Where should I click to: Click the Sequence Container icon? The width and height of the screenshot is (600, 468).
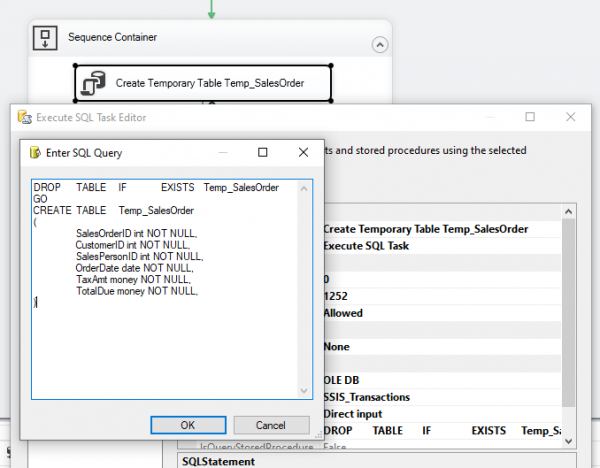pyautogui.click(x=44, y=38)
